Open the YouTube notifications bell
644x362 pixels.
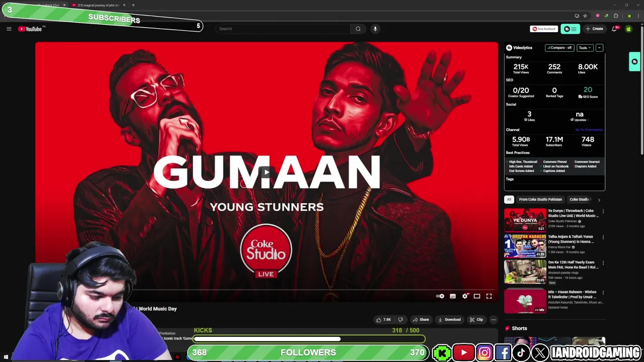(614, 29)
